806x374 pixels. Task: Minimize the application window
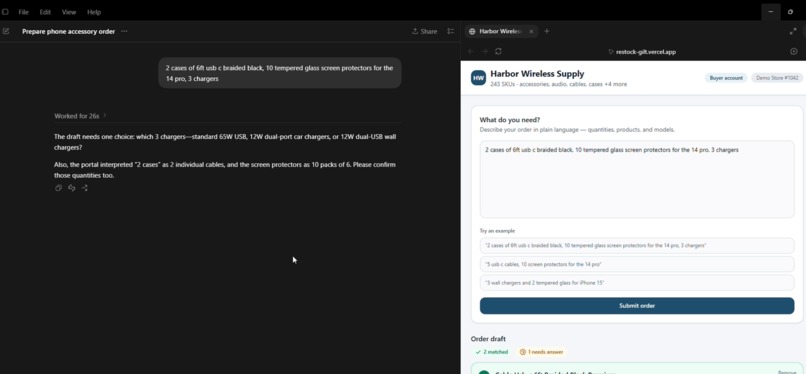tap(771, 11)
